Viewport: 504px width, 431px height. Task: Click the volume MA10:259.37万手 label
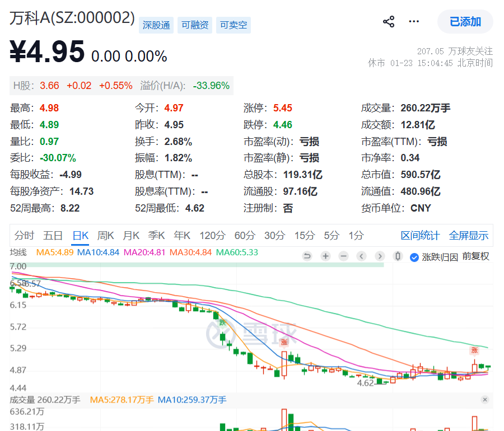pyautogui.click(x=192, y=400)
